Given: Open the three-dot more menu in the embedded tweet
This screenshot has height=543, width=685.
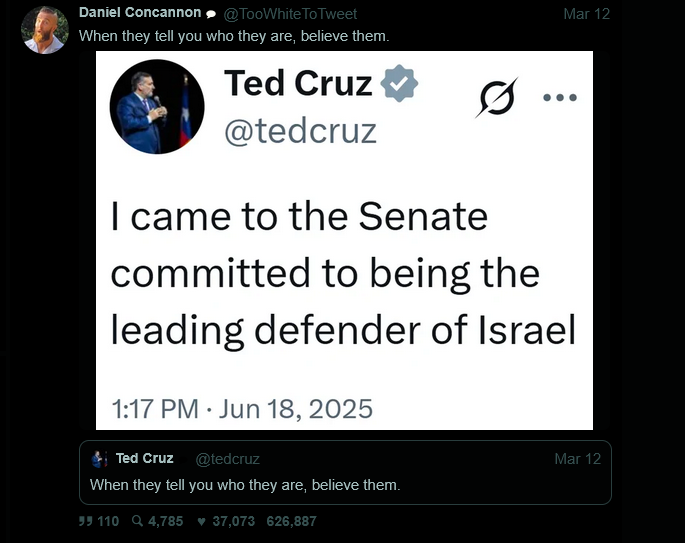Looking at the screenshot, I should (x=559, y=97).
